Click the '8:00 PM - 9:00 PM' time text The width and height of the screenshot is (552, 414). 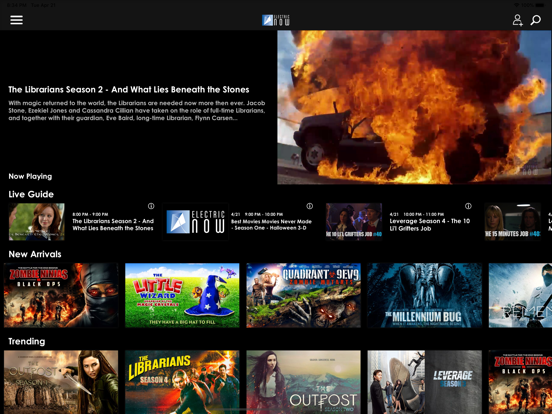(90, 214)
